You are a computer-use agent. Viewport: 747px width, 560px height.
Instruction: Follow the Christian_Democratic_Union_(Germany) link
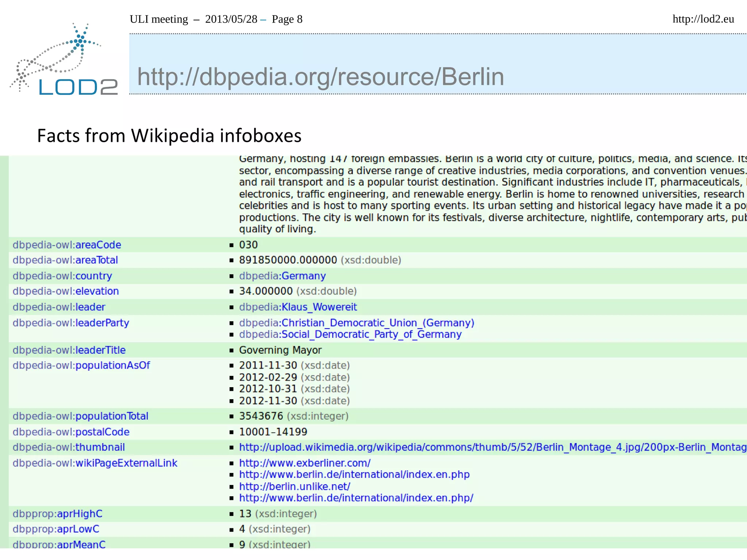(x=357, y=323)
